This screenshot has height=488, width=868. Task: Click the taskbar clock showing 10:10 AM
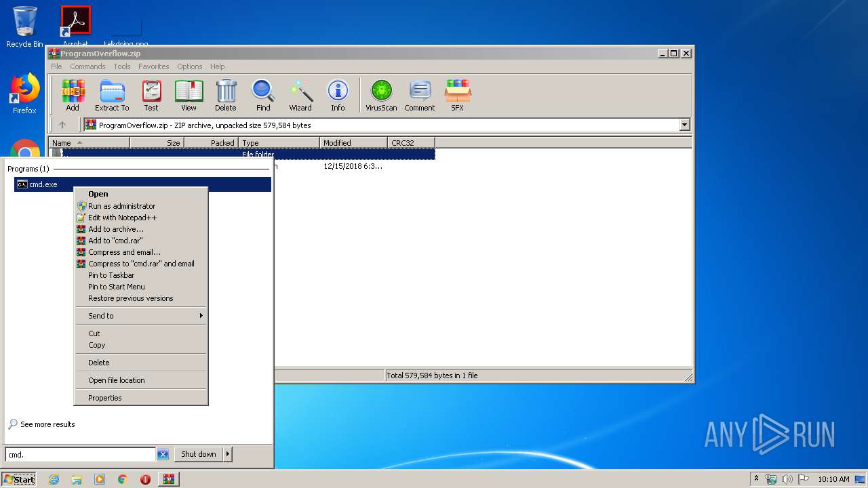point(833,479)
